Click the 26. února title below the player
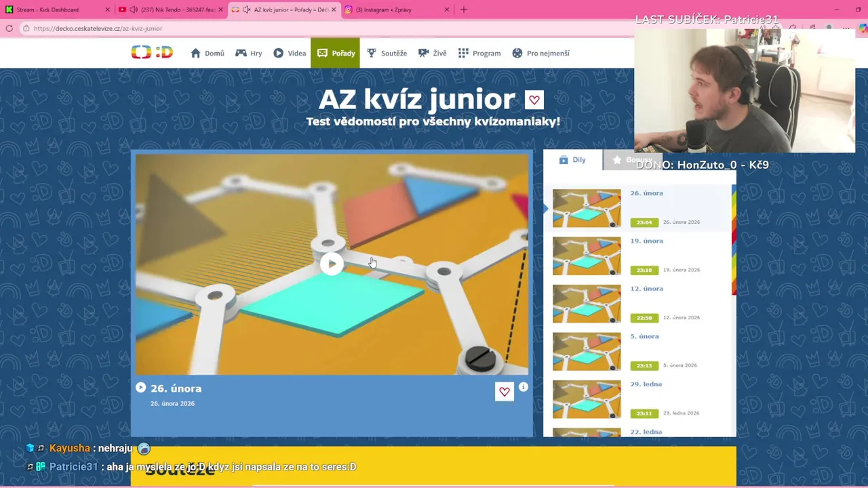Screen dimensions: 868x488 (x=176, y=388)
